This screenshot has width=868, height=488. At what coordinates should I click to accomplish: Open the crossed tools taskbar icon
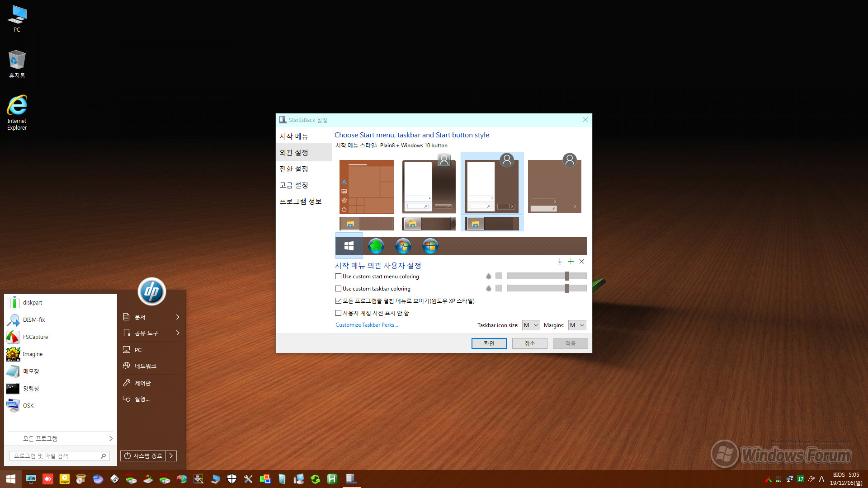point(248,479)
